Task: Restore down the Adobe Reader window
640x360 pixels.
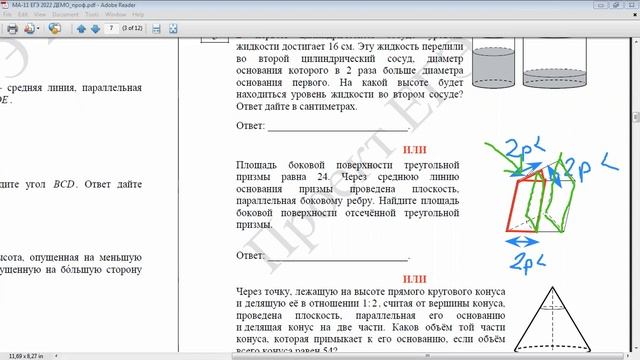Action: 616,5
